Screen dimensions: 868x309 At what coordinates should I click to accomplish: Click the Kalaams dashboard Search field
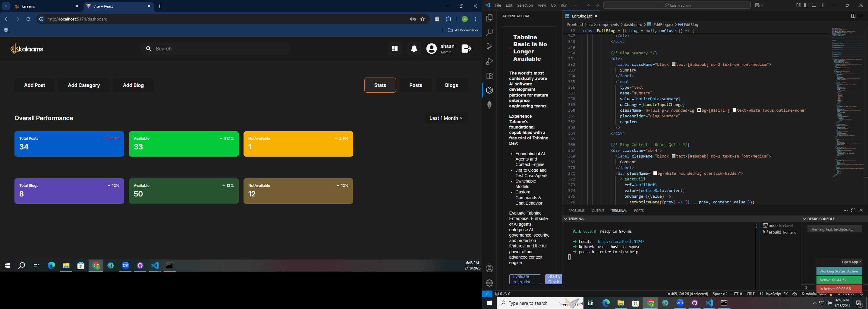[215, 49]
